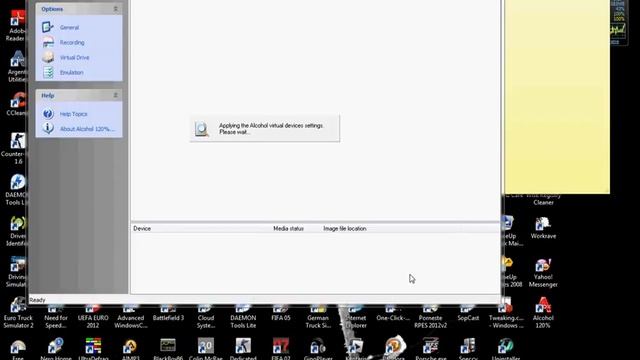640x360 pixels.
Task: Select Alcohol 120% desktop shortcut
Action: pyautogui.click(x=543, y=313)
